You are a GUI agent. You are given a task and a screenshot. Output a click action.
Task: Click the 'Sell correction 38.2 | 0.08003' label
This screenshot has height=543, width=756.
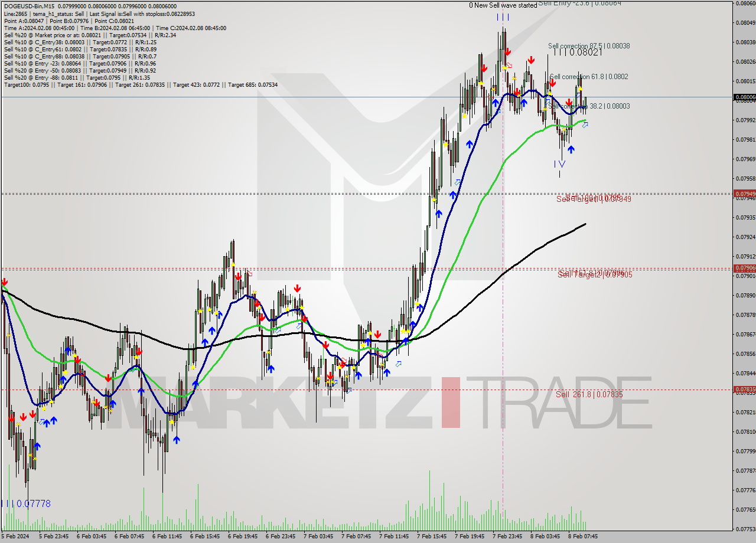(x=589, y=106)
